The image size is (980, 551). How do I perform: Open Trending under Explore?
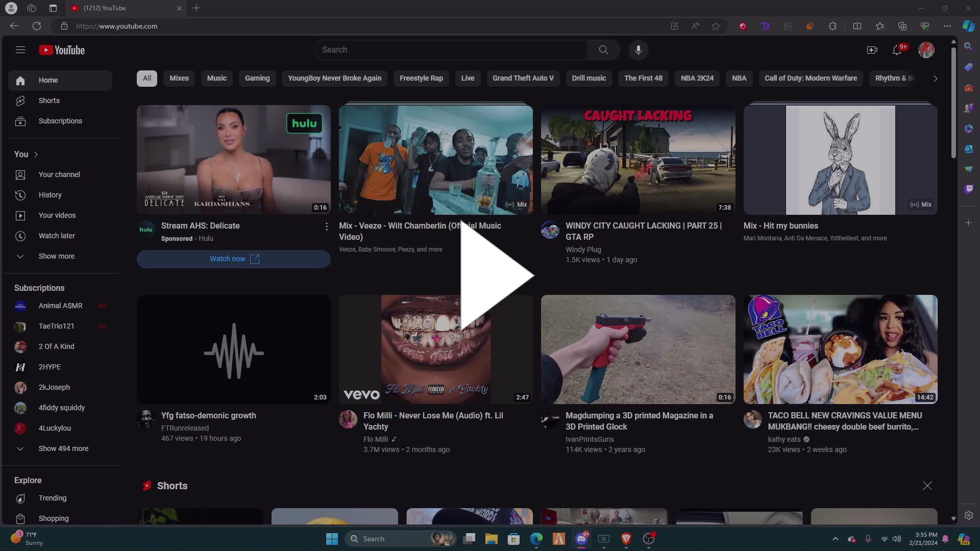(x=53, y=498)
